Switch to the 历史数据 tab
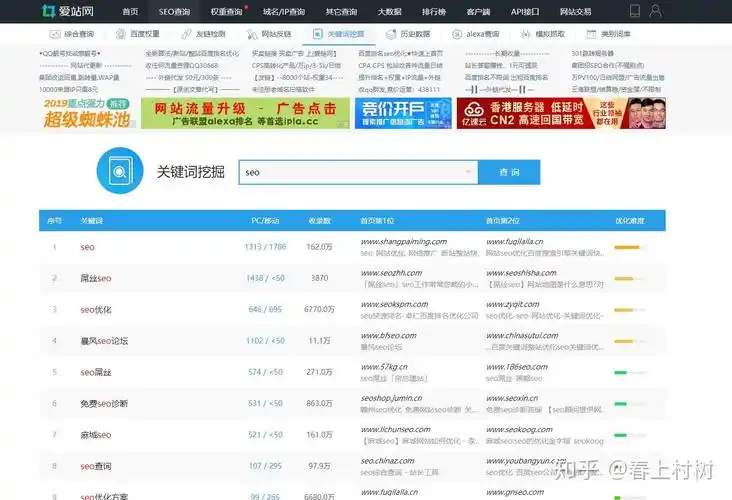The width and height of the screenshot is (732, 500). pos(408,34)
